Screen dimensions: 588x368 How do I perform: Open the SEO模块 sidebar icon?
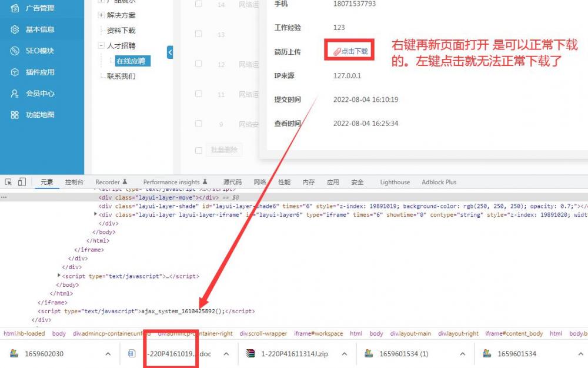pyautogui.click(x=15, y=51)
